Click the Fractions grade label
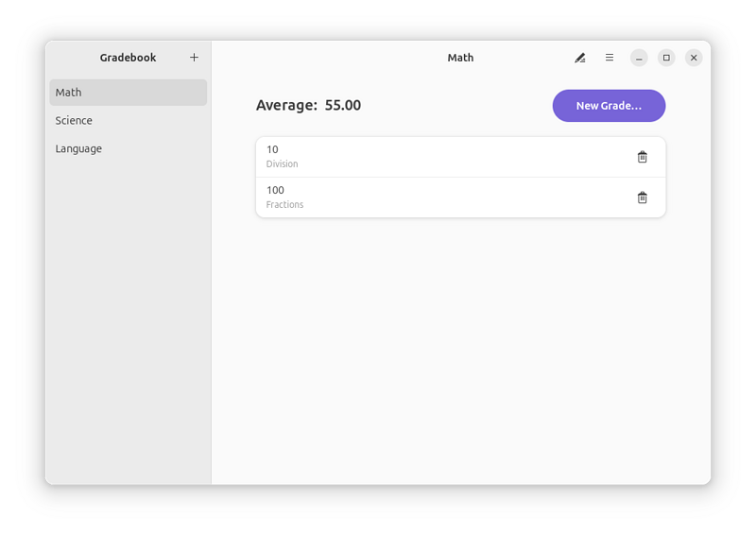Screen dimensions: 756x533 [x=284, y=205]
